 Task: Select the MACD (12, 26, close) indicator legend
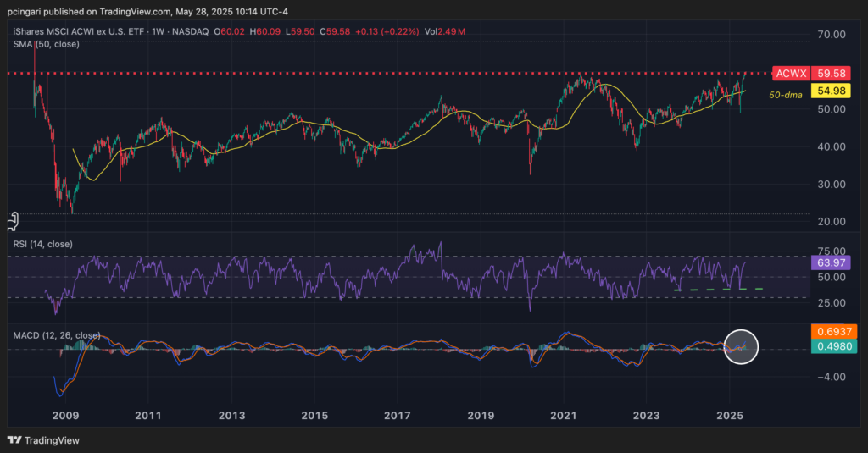(57, 335)
